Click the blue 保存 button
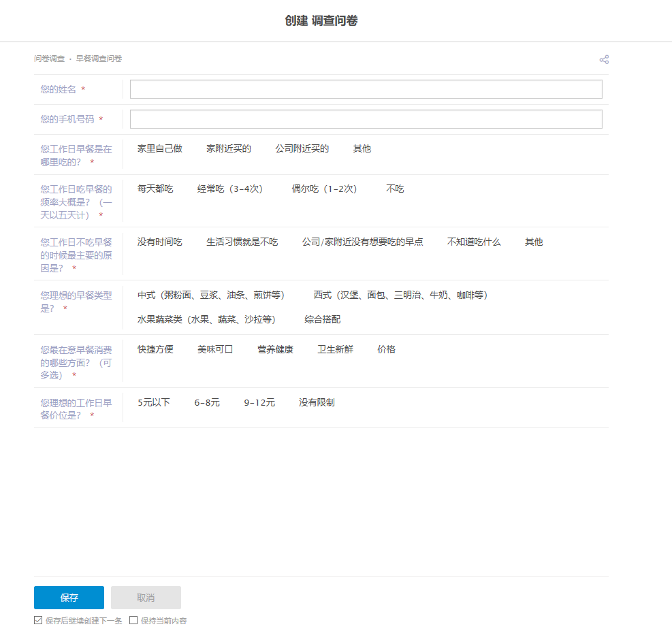 pyautogui.click(x=69, y=598)
